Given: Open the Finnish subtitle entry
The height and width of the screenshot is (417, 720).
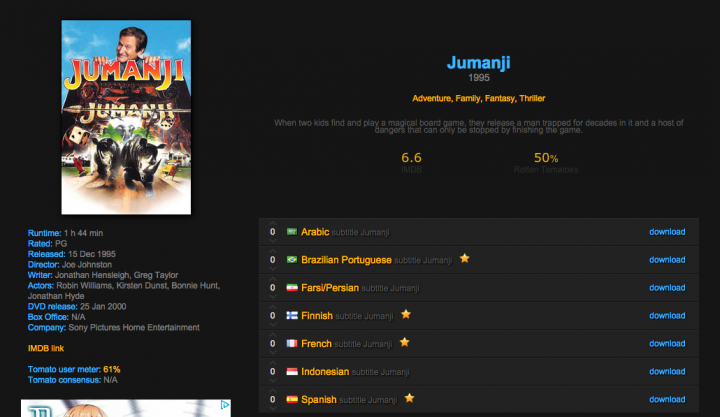Looking at the screenshot, I should pyautogui.click(x=347, y=316).
